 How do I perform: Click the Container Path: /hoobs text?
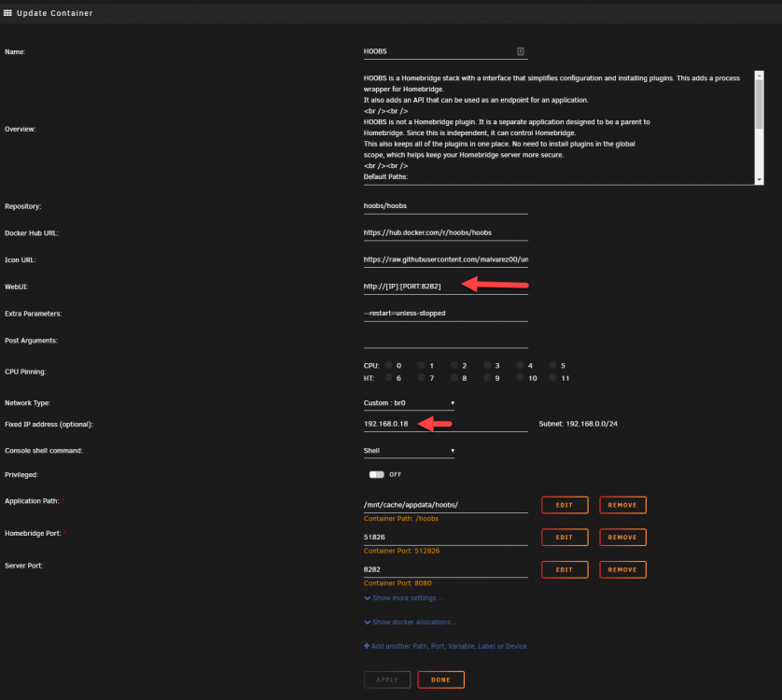click(401, 518)
